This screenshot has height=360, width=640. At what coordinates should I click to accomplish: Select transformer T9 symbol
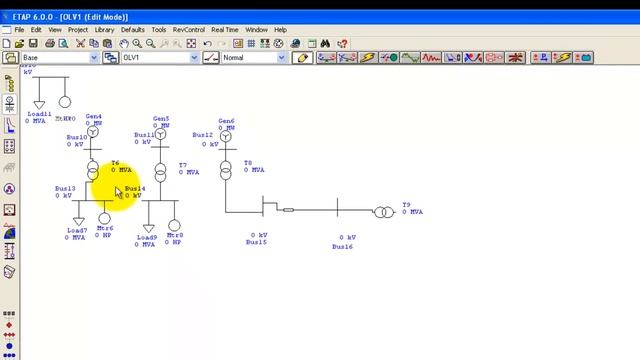click(x=384, y=212)
